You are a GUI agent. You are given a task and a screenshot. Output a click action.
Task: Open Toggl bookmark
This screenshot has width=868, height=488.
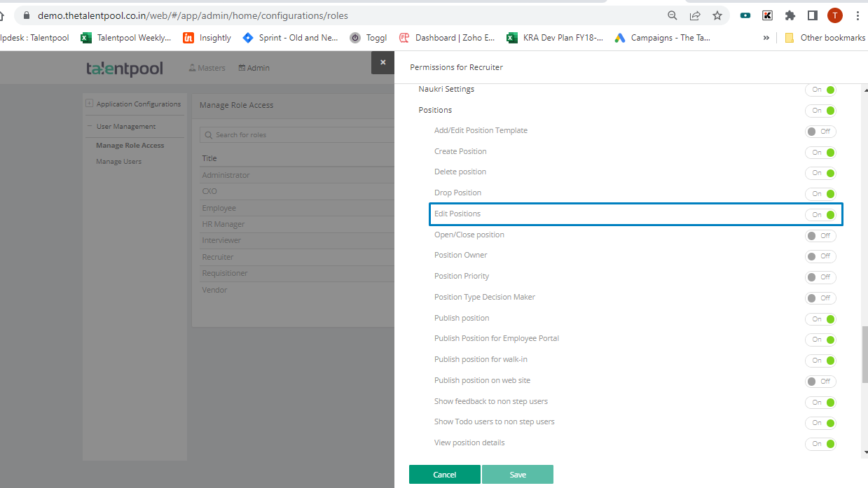pyautogui.click(x=368, y=38)
